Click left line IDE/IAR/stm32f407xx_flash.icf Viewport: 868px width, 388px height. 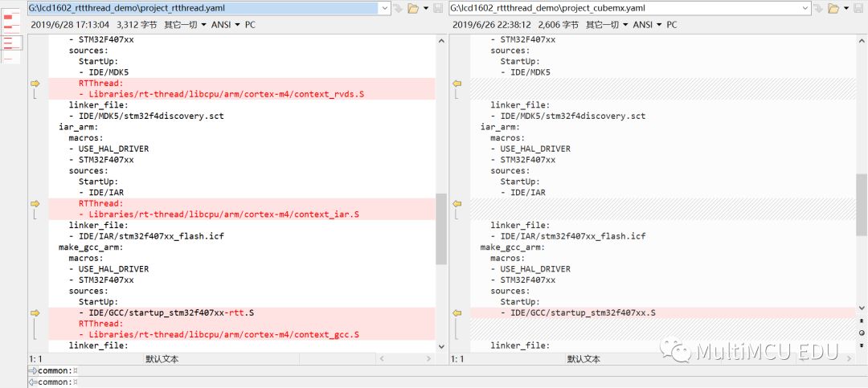(146, 236)
